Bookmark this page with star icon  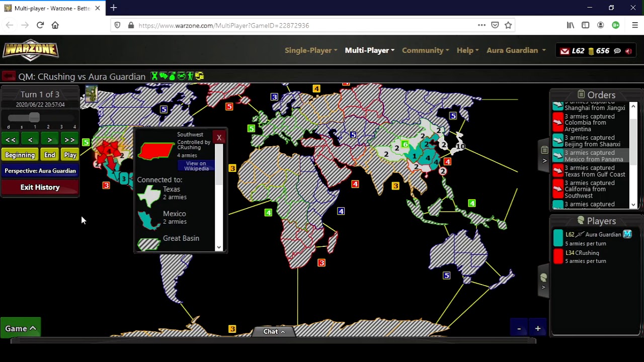click(508, 25)
